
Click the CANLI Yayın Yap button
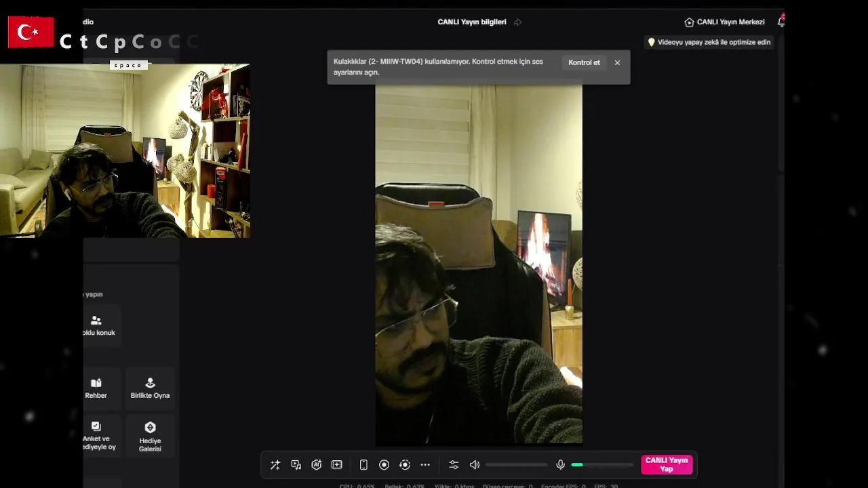point(667,465)
